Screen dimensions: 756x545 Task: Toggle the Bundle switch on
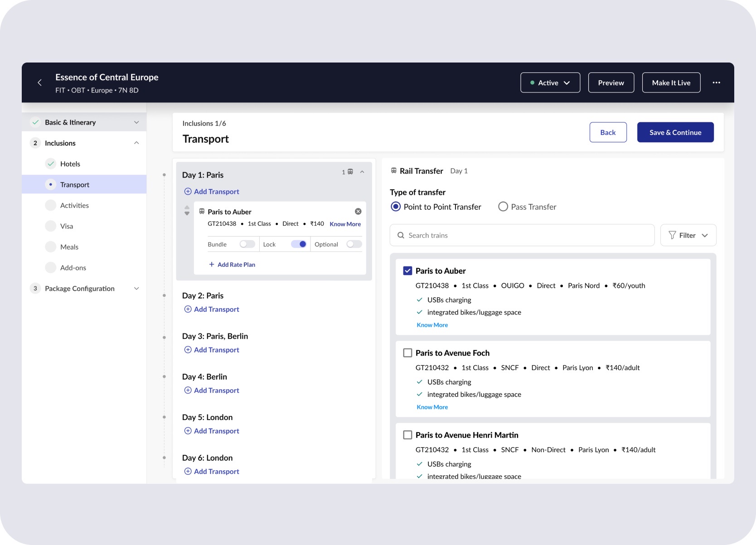coord(247,244)
